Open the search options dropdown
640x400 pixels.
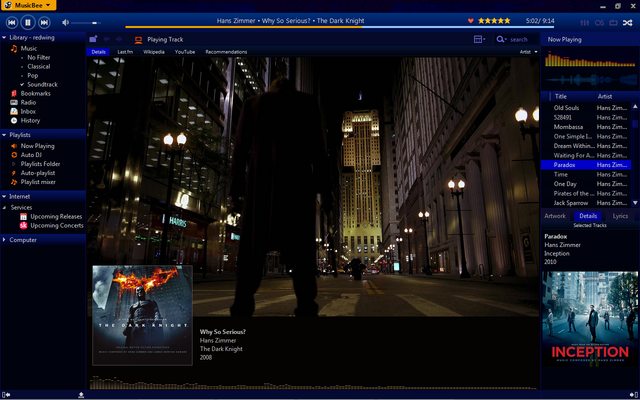(x=501, y=39)
